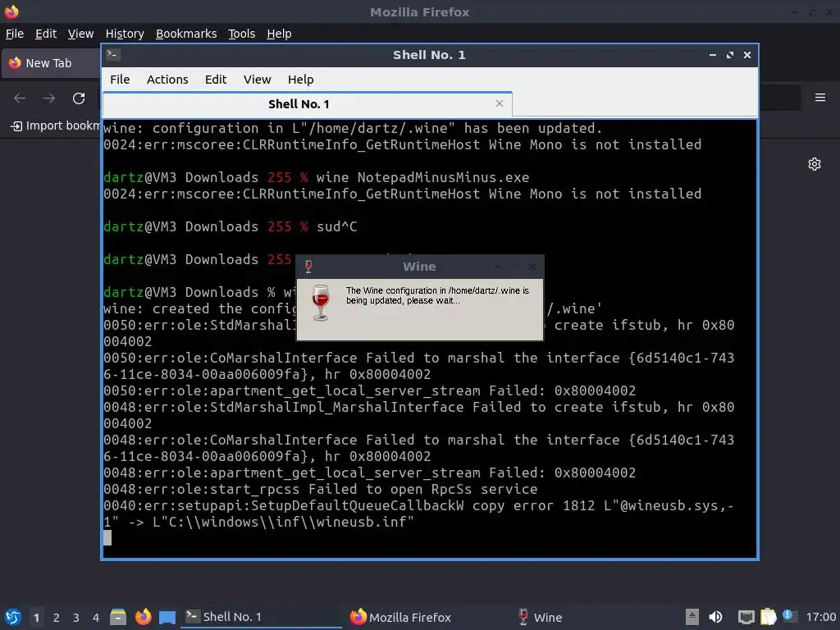Screen dimensions: 840x630
Task: Open the application launcher menu in taskbar
Action: point(13,617)
